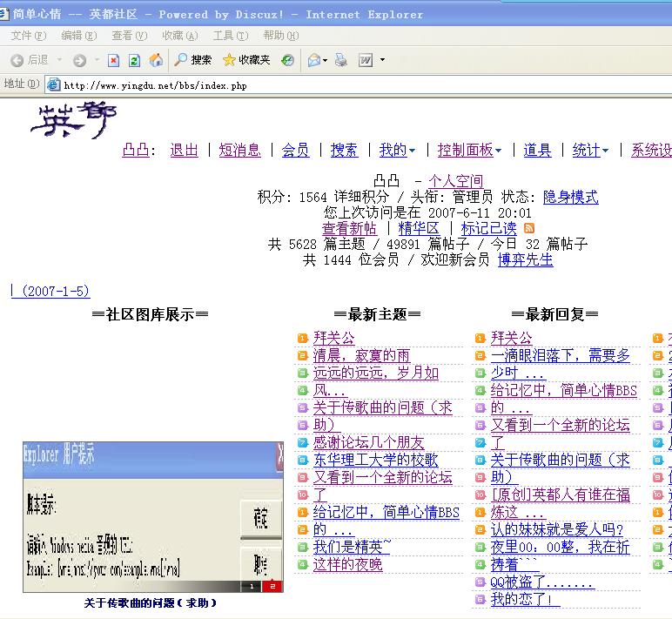
Task: Click the page icon beside the URL
Action: click(54, 84)
